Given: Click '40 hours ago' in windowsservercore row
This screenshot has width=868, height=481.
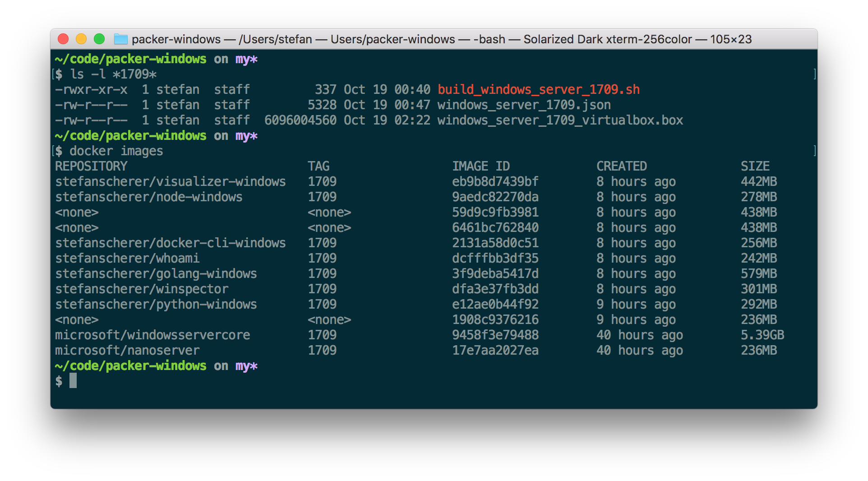Looking at the screenshot, I should 640,335.
